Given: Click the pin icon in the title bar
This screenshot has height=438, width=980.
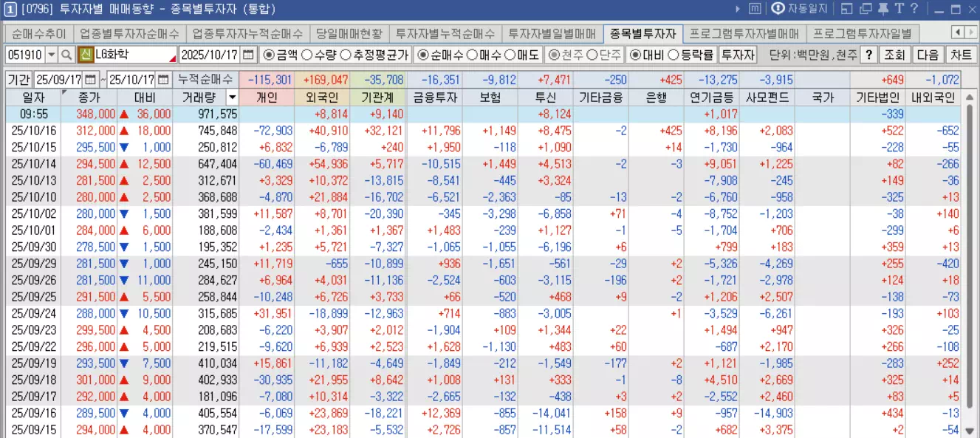Looking at the screenshot, I should pyautogui.click(x=882, y=9).
